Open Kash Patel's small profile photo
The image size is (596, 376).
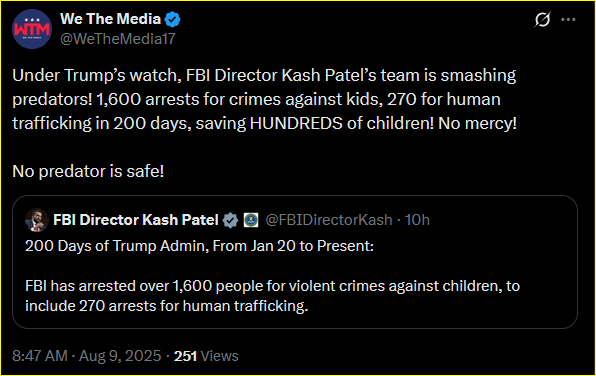pyautogui.click(x=36, y=220)
